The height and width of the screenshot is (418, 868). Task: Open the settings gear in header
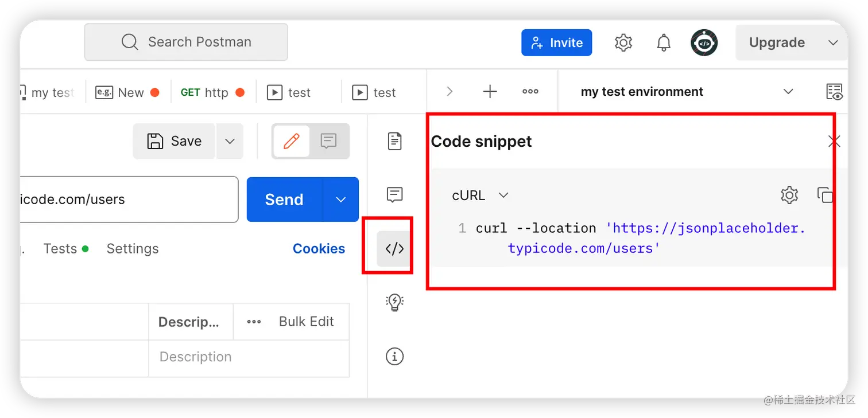pos(623,42)
